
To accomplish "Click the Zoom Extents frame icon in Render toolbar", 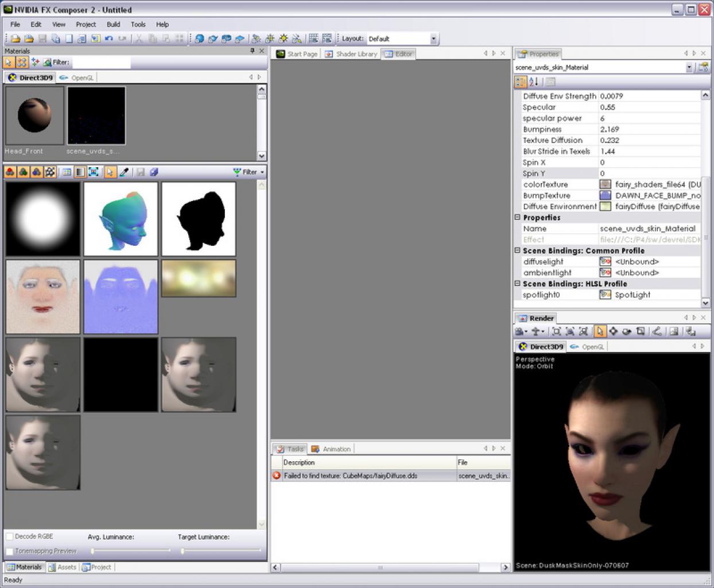I will click(556, 331).
